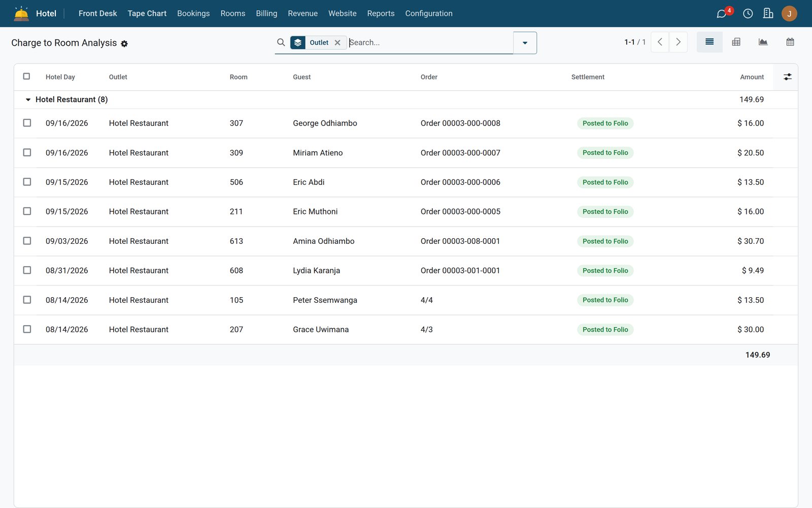Open the Reports menu
Screen dimensions: 812x508
tap(381, 14)
